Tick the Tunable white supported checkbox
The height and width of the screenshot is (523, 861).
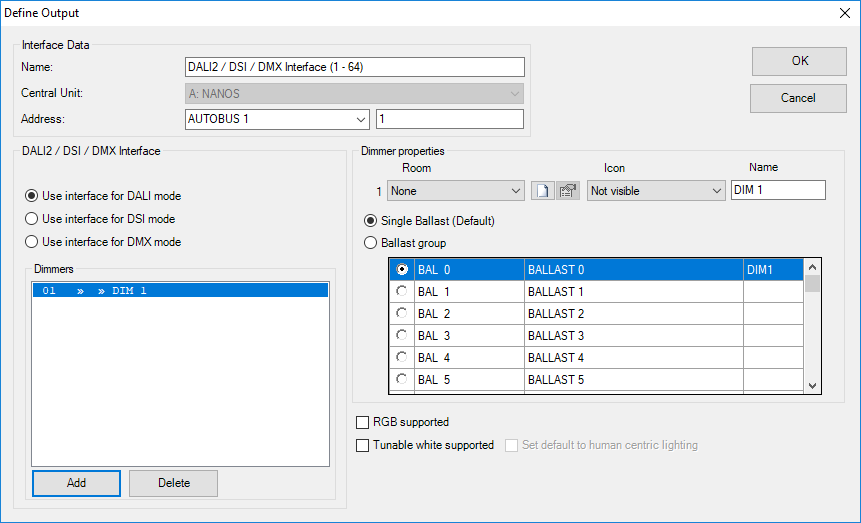(x=363, y=445)
